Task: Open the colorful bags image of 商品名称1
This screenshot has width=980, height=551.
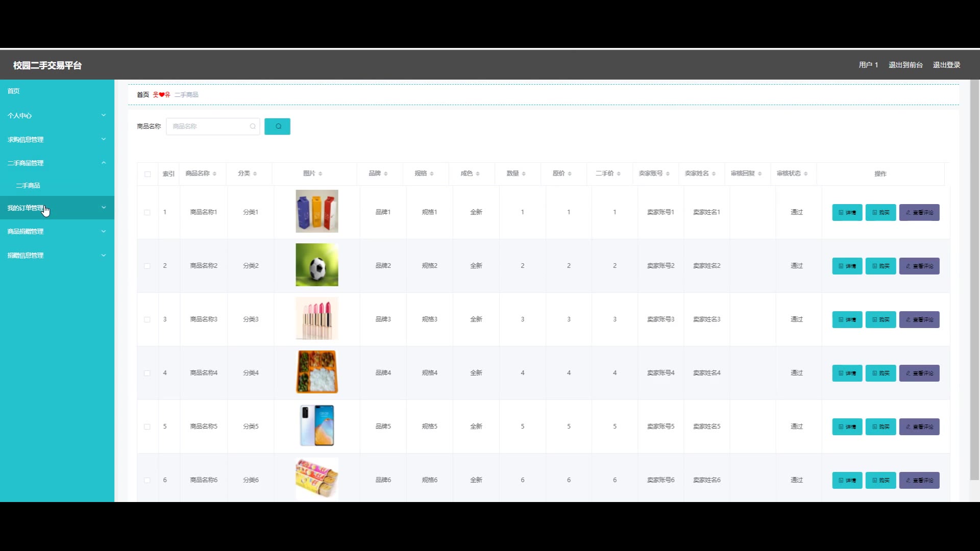Action: (317, 211)
